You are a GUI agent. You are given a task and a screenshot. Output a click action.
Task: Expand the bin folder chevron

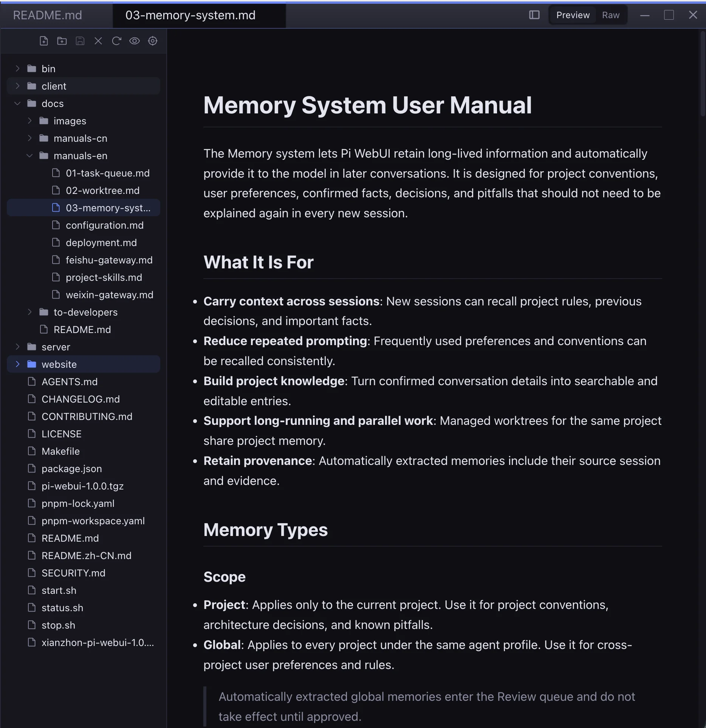17,68
